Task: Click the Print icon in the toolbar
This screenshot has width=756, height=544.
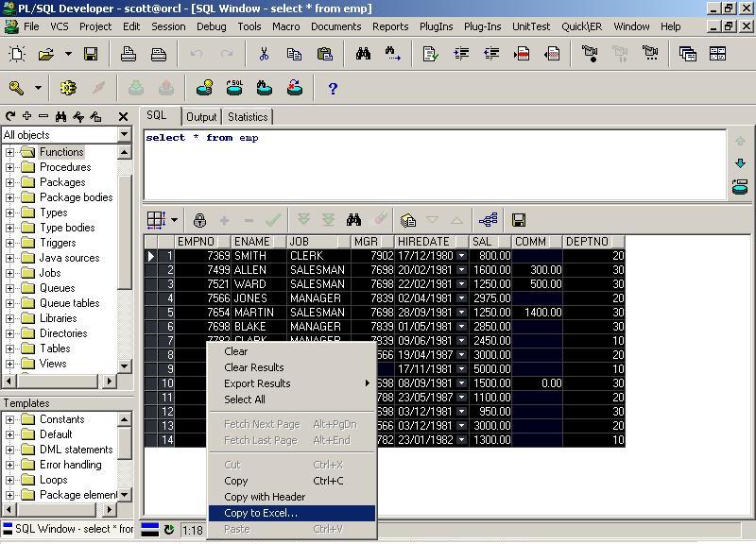Action: tap(129, 55)
